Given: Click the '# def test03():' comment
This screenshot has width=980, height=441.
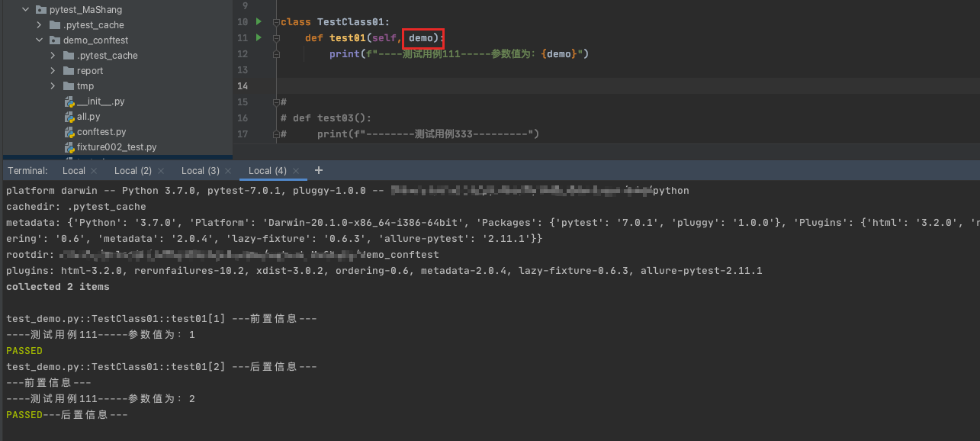Looking at the screenshot, I should pyautogui.click(x=326, y=118).
